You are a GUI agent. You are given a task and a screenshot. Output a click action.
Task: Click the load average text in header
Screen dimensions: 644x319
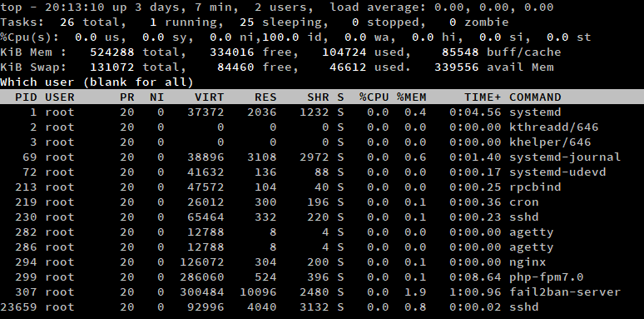(x=442, y=7)
